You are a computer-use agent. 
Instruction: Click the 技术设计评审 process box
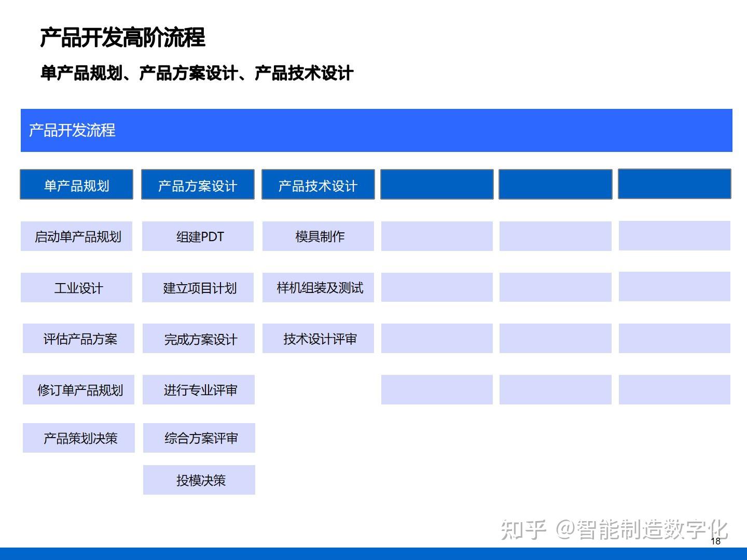pyautogui.click(x=319, y=339)
